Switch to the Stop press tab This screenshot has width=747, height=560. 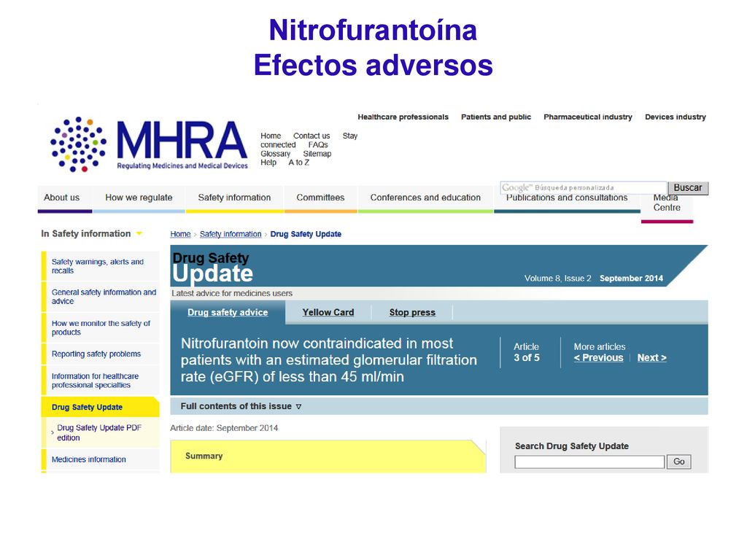point(413,312)
